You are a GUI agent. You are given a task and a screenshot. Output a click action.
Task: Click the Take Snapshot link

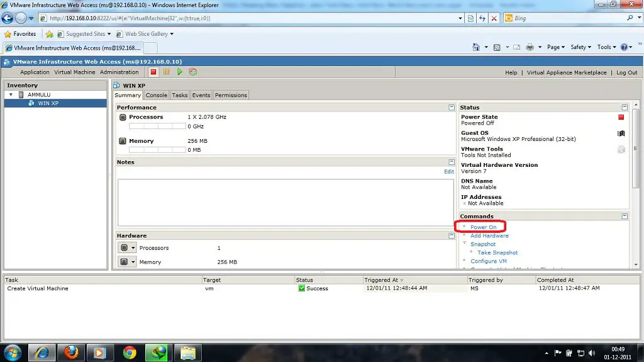497,252
